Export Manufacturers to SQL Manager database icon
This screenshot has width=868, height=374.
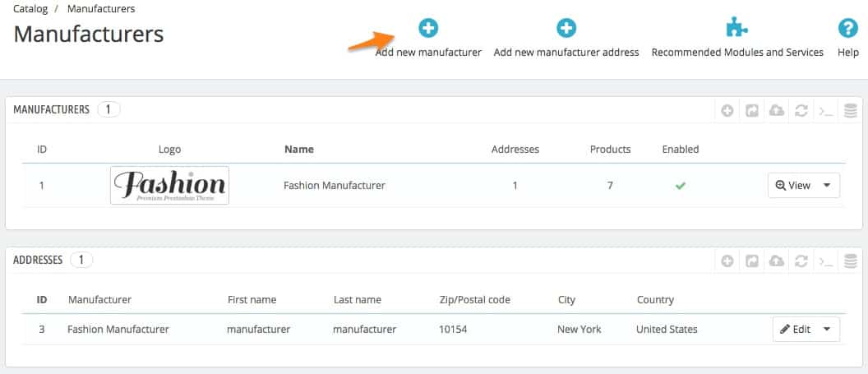[851, 111]
